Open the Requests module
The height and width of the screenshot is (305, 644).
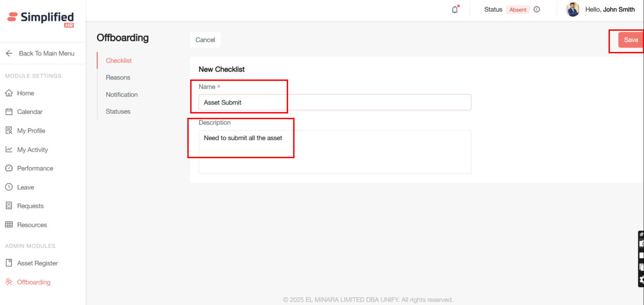tap(30, 206)
